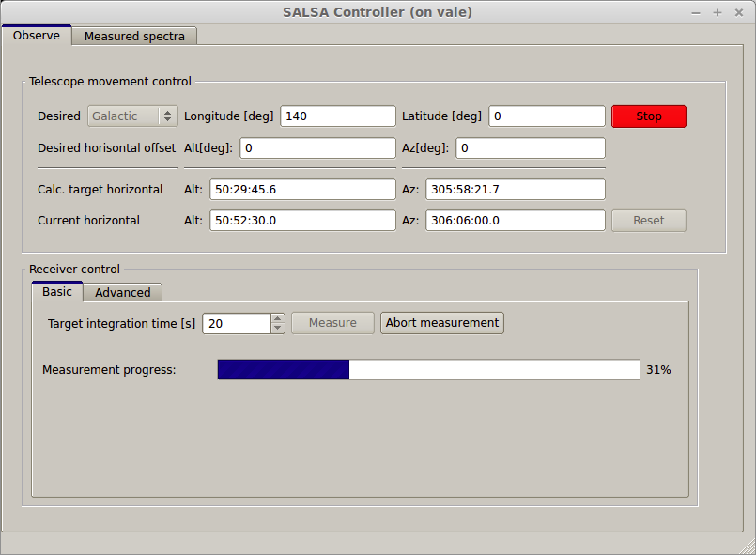Select the Observe tab
The width and height of the screenshot is (756, 555).
tap(37, 35)
